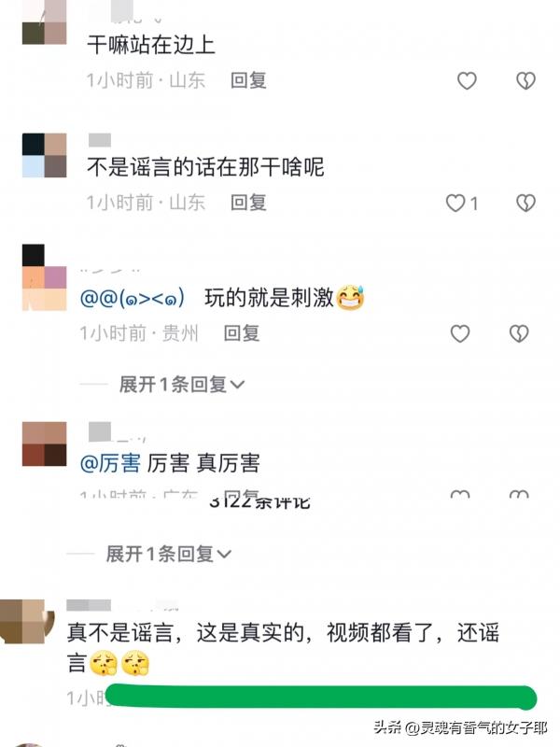Like the comment '干嘛站在边上'

point(467,80)
